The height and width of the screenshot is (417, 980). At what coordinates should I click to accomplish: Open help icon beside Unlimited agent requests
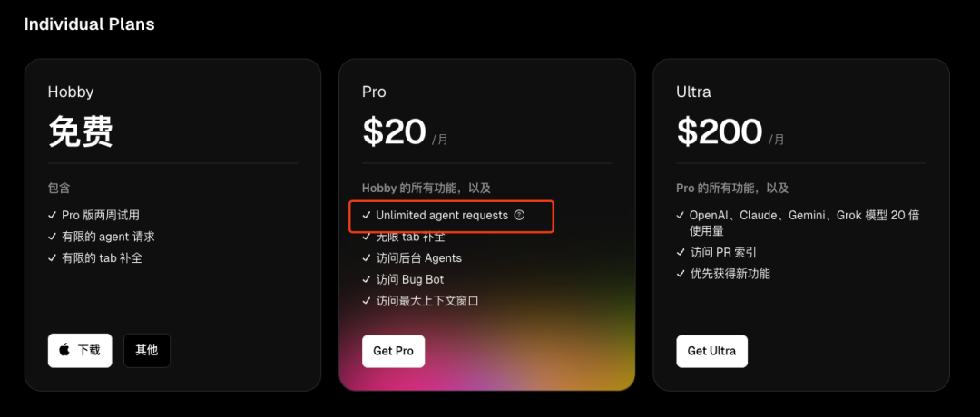[519, 215]
